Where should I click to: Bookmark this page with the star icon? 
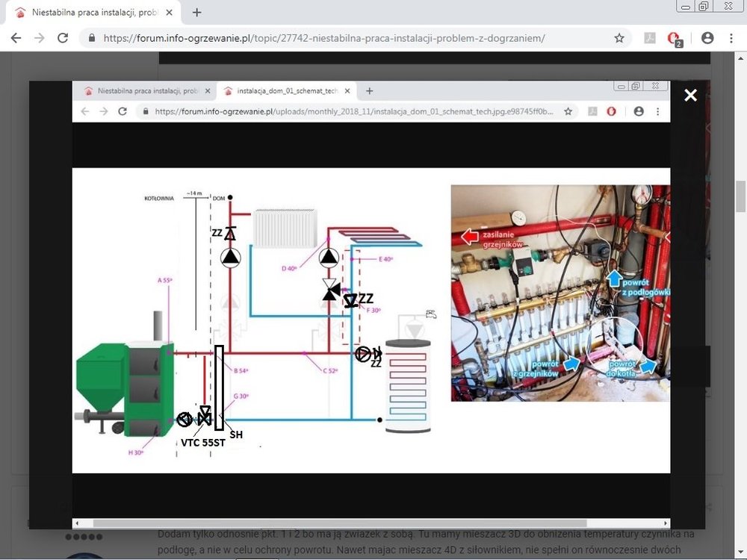point(619,38)
